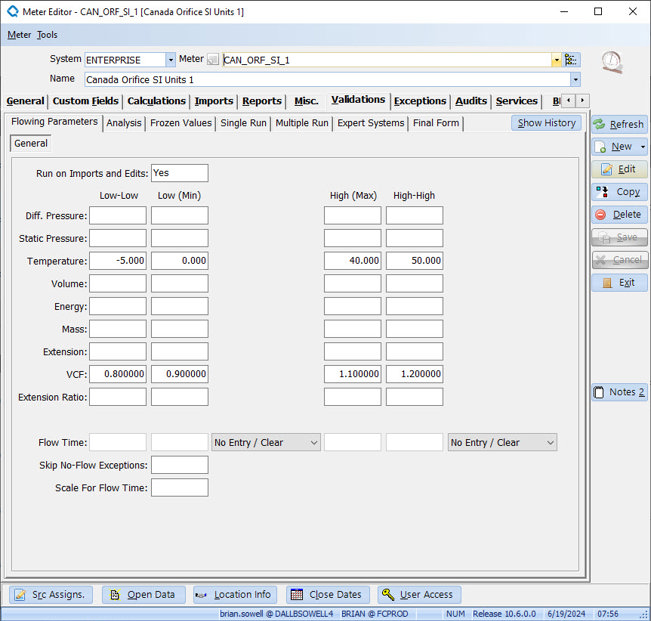The image size is (651, 621).
Task: Click the Edit button
Action: pos(619,169)
